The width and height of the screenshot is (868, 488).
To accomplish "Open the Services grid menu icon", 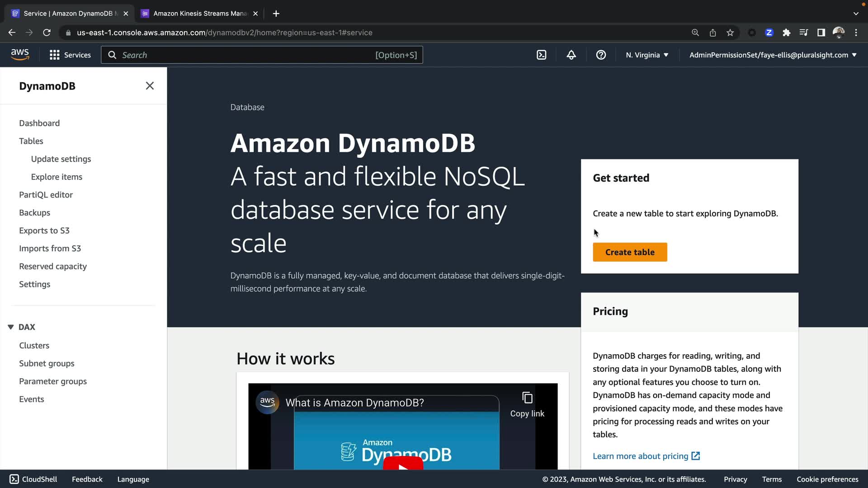I will click(x=55, y=55).
